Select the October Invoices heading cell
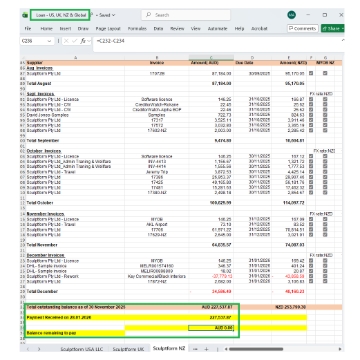The height and width of the screenshot is (360, 360). pyautogui.click(x=75, y=151)
